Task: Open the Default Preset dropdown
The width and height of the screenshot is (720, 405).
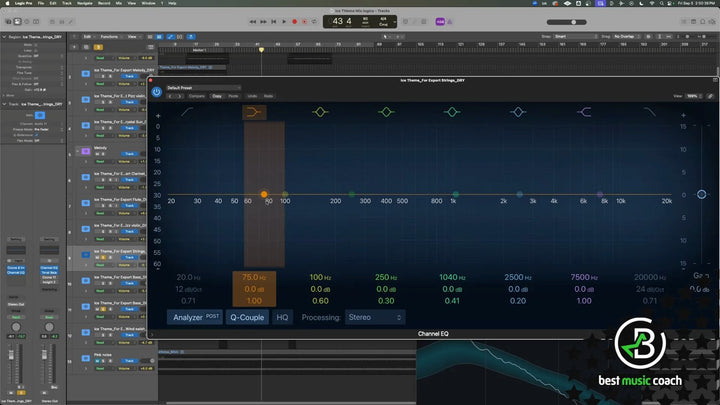Action: coord(203,88)
